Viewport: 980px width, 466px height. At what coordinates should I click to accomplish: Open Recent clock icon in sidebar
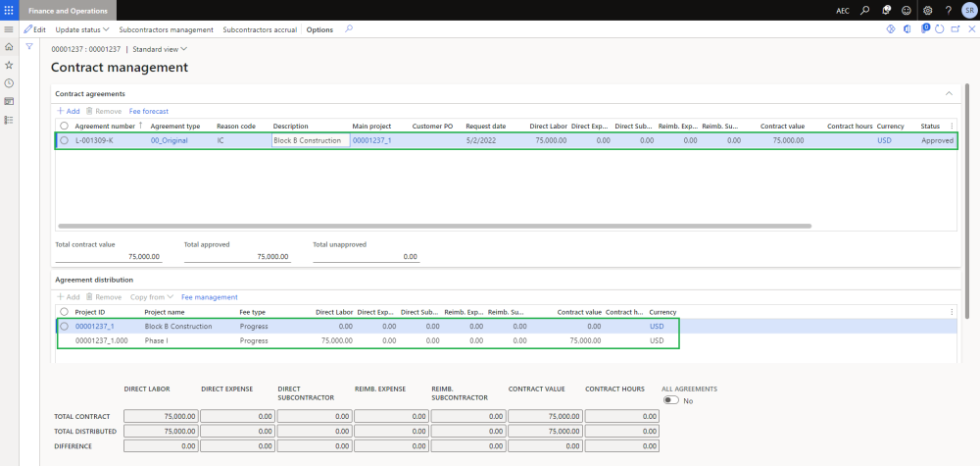point(9,82)
